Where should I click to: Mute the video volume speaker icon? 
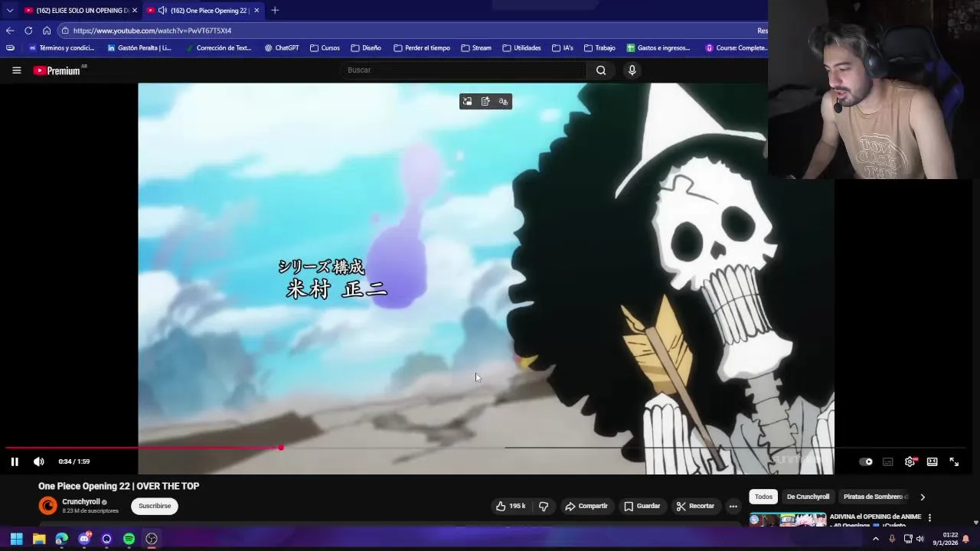click(x=39, y=461)
